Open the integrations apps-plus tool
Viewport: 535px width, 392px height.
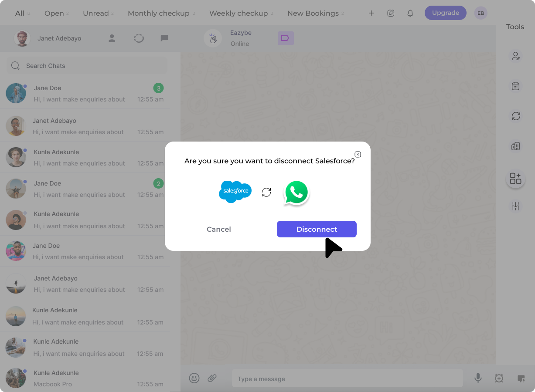click(515, 178)
